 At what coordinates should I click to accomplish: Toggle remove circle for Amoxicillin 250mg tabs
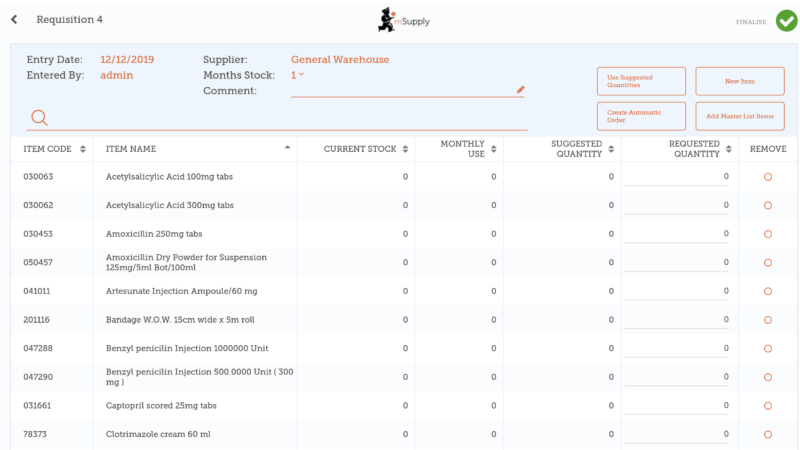767,234
